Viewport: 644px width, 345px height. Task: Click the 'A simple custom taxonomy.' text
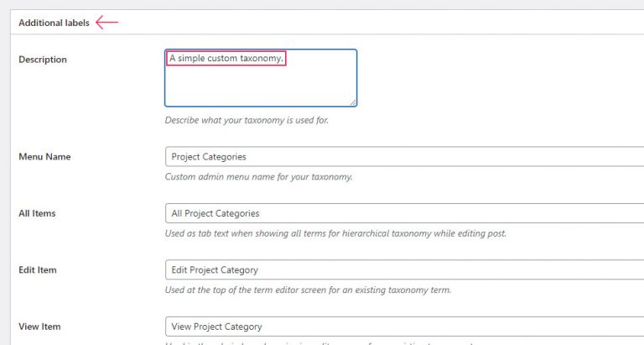(x=226, y=59)
